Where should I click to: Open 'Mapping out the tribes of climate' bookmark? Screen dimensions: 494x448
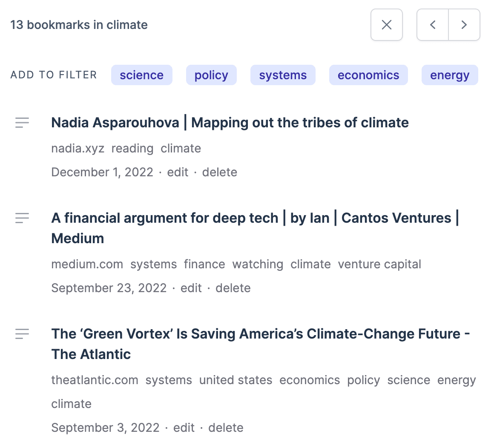click(x=230, y=123)
